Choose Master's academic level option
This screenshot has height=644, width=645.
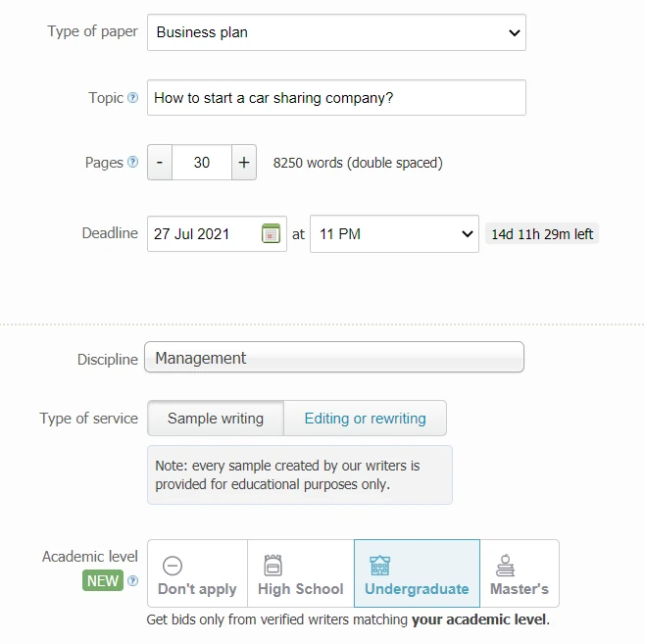point(519,574)
